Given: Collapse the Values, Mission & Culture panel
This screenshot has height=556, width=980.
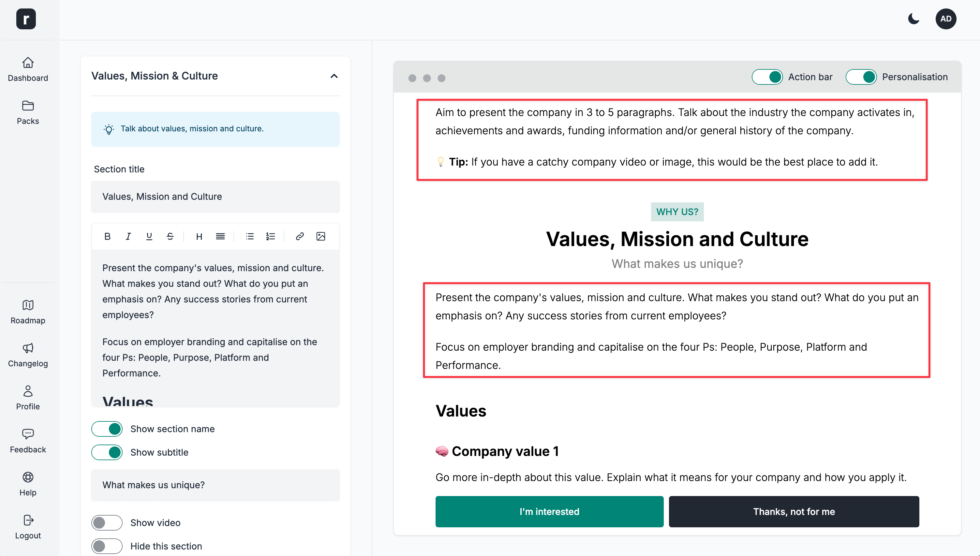Looking at the screenshot, I should (x=334, y=76).
